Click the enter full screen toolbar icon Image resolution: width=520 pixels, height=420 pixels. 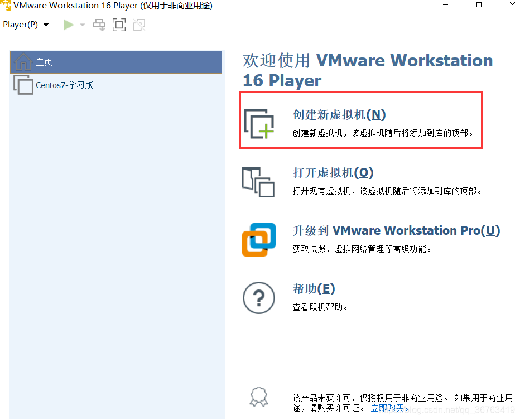[119, 25]
